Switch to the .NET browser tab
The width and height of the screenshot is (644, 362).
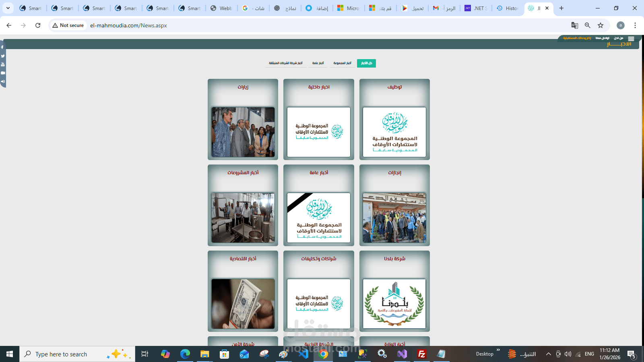pos(476,8)
